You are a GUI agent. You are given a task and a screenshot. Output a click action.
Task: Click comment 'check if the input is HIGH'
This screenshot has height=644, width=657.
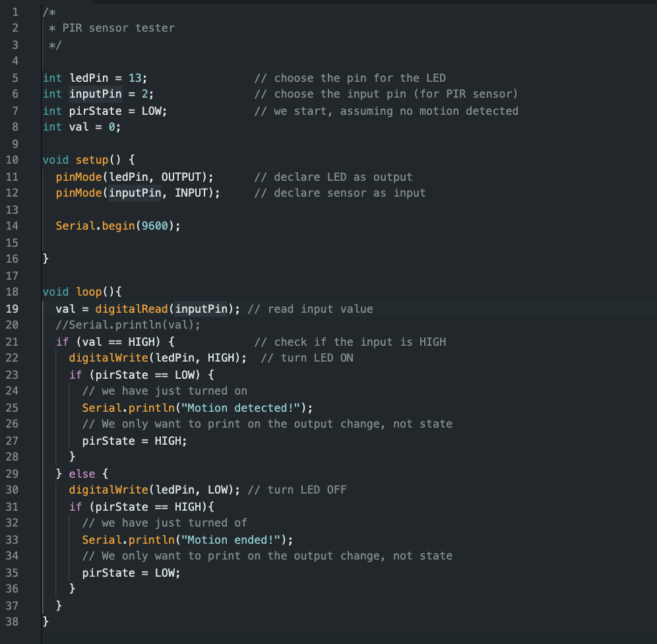pyautogui.click(x=360, y=342)
